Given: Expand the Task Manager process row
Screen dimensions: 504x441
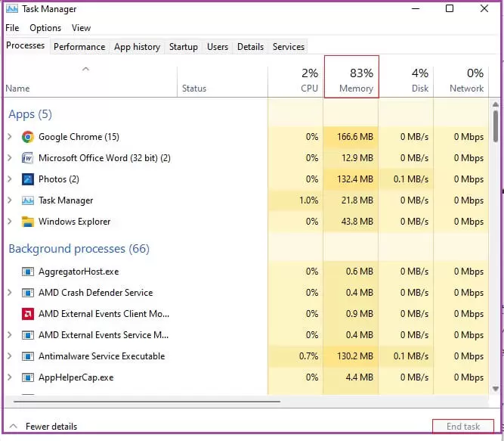Looking at the screenshot, I should [10, 200].
